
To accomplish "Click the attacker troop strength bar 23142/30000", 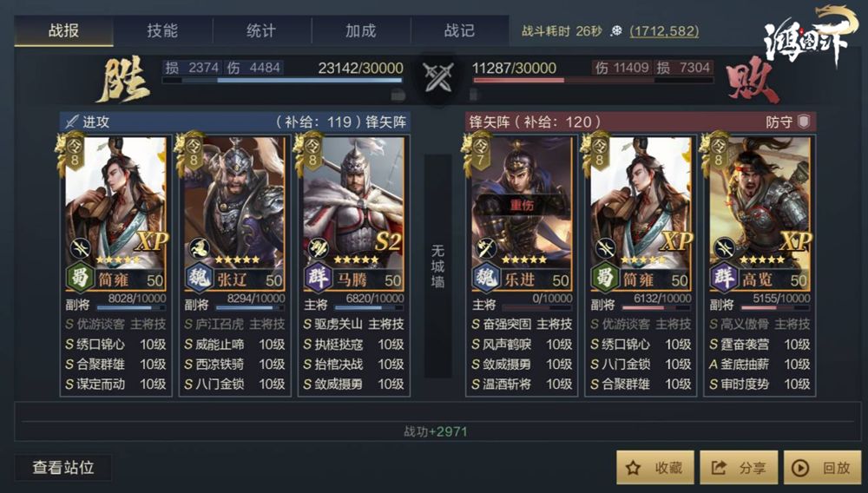I will point(282,80).
